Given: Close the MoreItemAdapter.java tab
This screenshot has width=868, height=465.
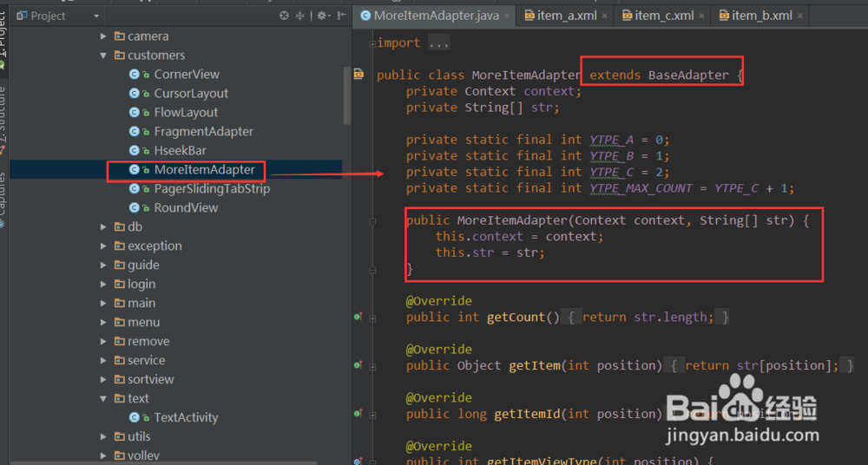Looking at the screenshot, I should pyautogui.click(x=507, y=16).
